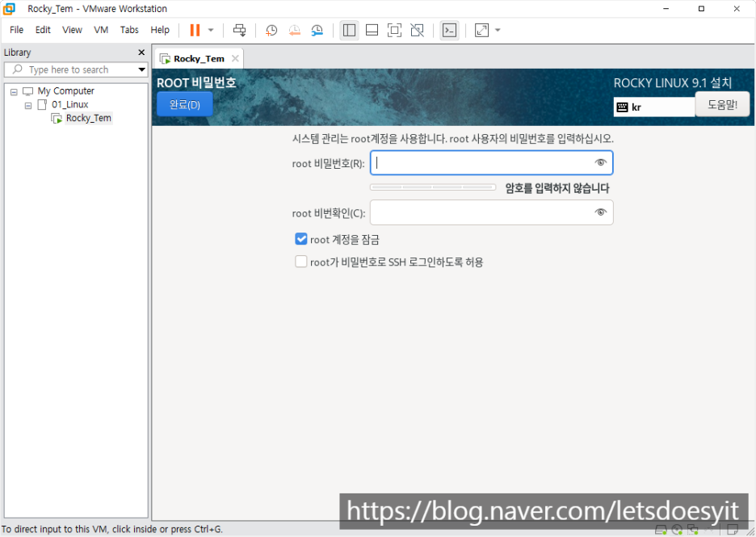Enable root SSH password login checkbox
This screenshot has height=537, width=756.
(300, 262)
